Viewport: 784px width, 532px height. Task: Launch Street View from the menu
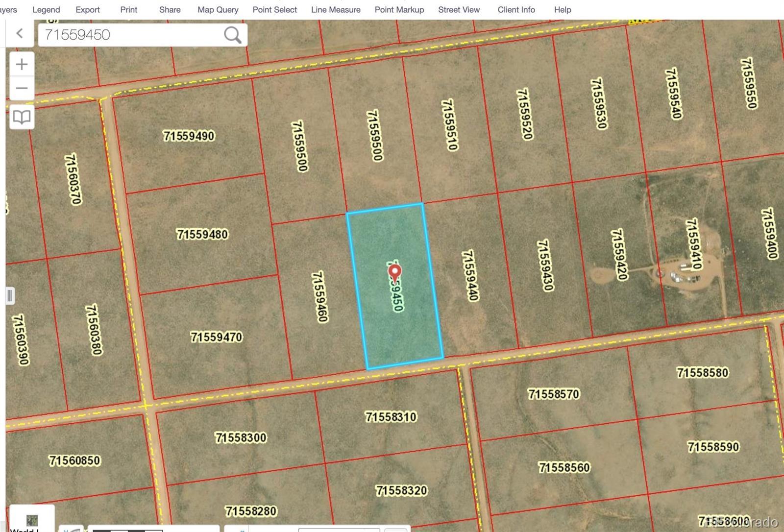pyautogui.click(x=459, y=10)
